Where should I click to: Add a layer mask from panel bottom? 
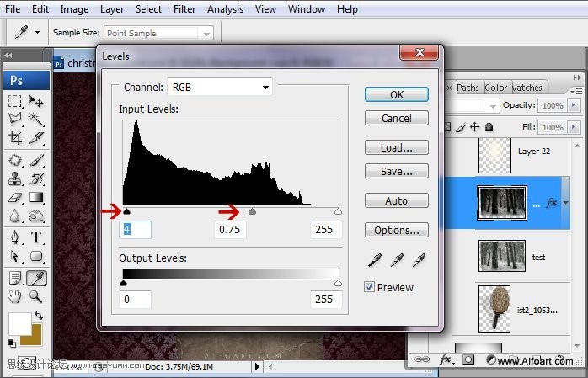(468, 360)
